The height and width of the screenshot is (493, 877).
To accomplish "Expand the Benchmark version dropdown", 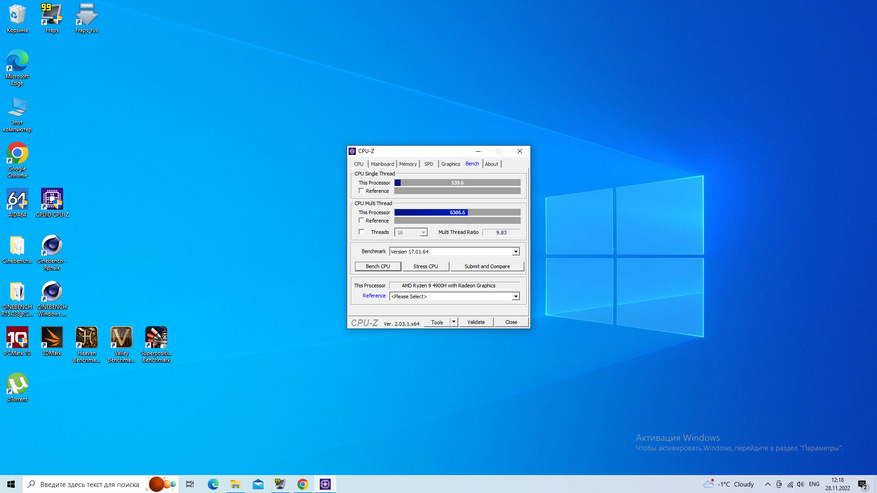I will pos(516,252).
